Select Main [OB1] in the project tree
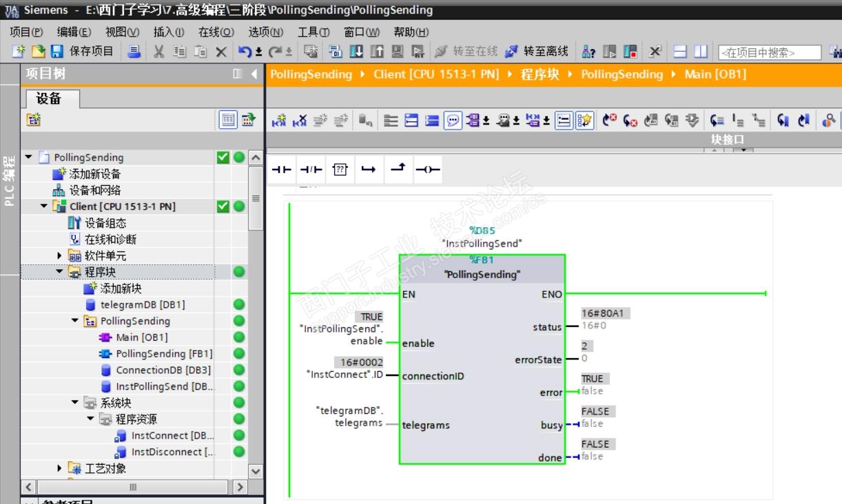 [134, 337]
